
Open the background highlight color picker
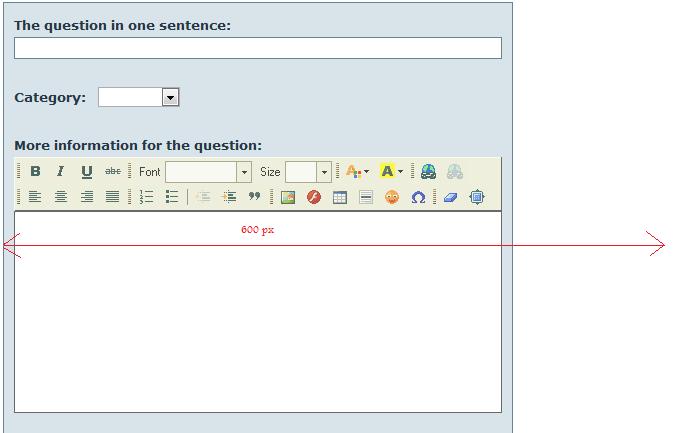click(x=391, y=172)
